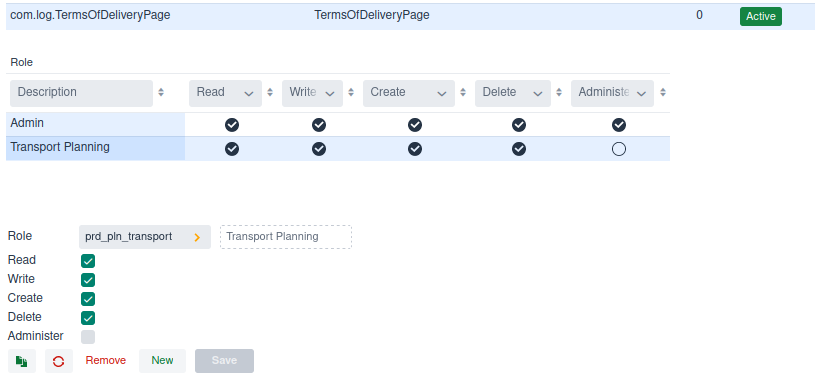Click the New button
Screen dimensions: 840x384
(162, 360)
